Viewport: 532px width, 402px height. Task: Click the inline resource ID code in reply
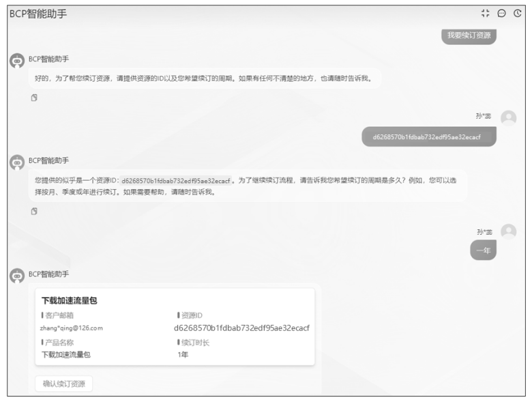(x=176, y=181)
